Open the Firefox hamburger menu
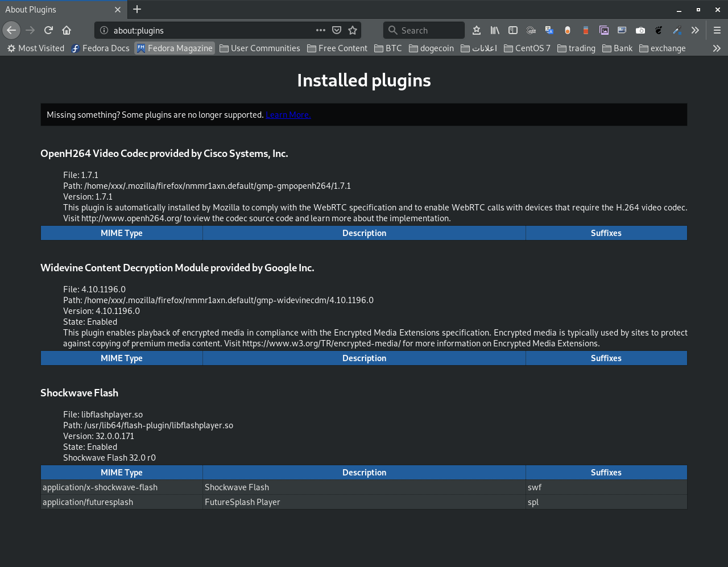The width and height of the screenshot is (728, 567). click(717, 30)
